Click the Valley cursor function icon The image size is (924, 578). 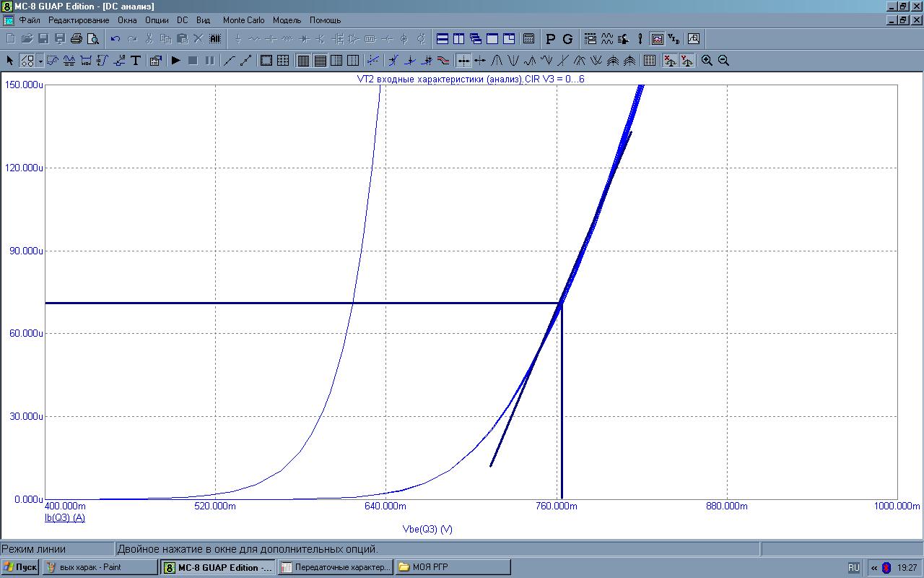(x=513, y=61)
